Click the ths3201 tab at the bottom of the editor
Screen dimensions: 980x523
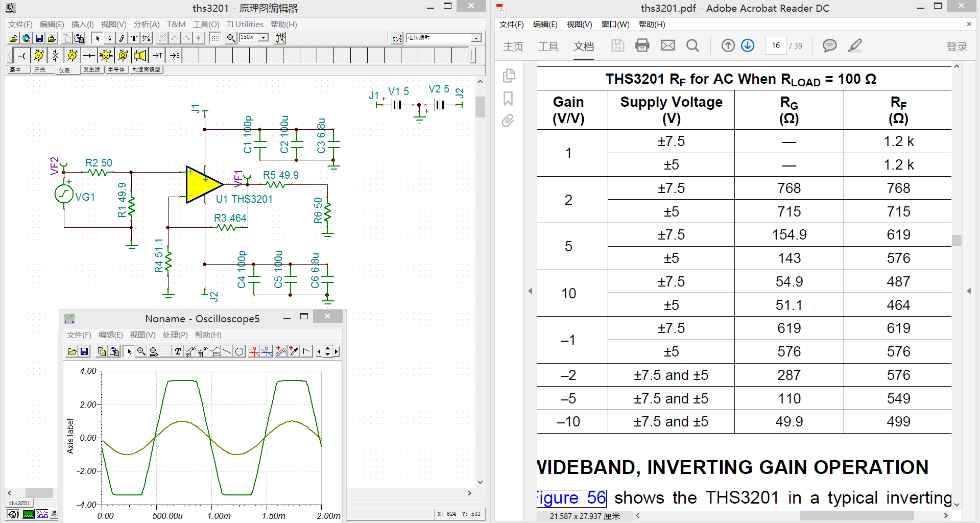pyautogui.click(x=19, y=503)
